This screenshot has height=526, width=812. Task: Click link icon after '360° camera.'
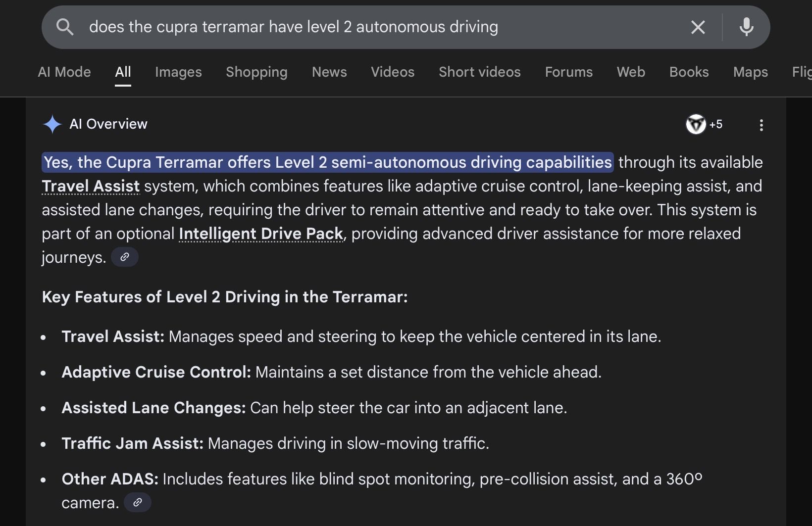point(138,503)
